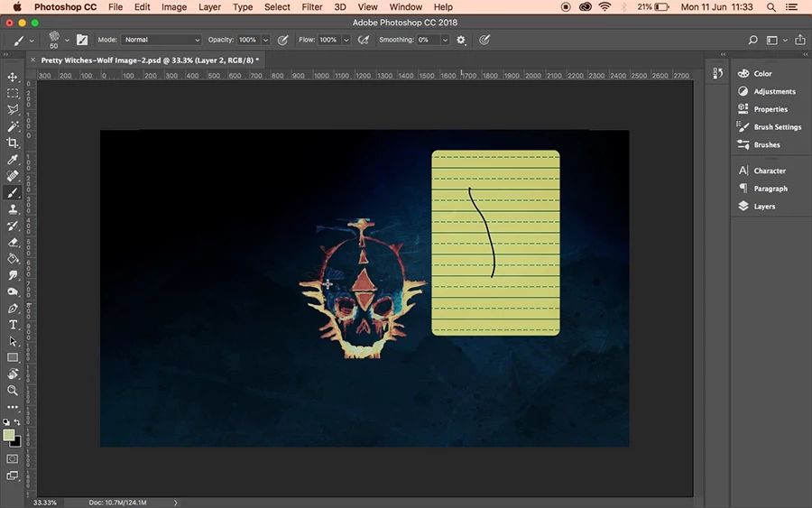Select the Pretty Witches-Wolf Image-2.psd tab
812x508 pixels.
pyautogui.click(x=150, y=60)
